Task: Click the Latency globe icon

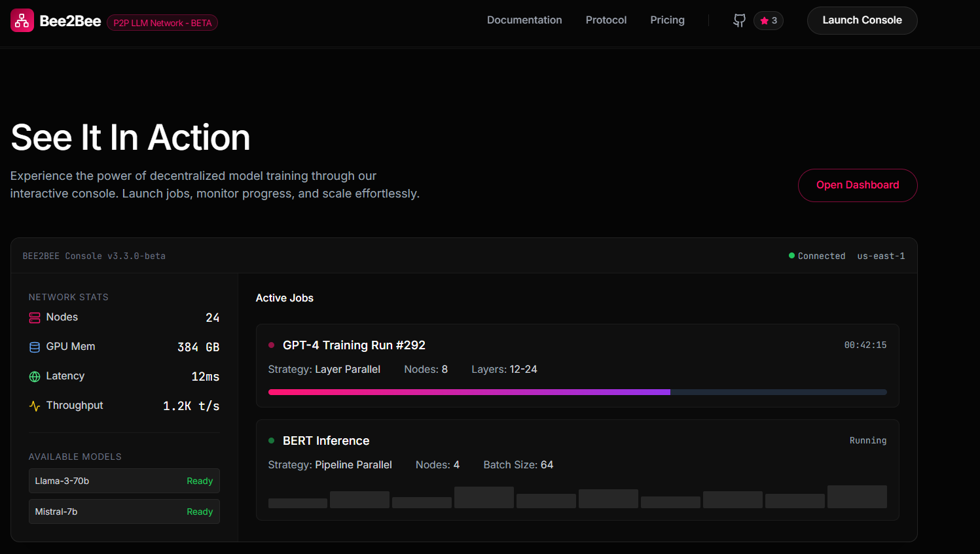Action: (35, 376)
